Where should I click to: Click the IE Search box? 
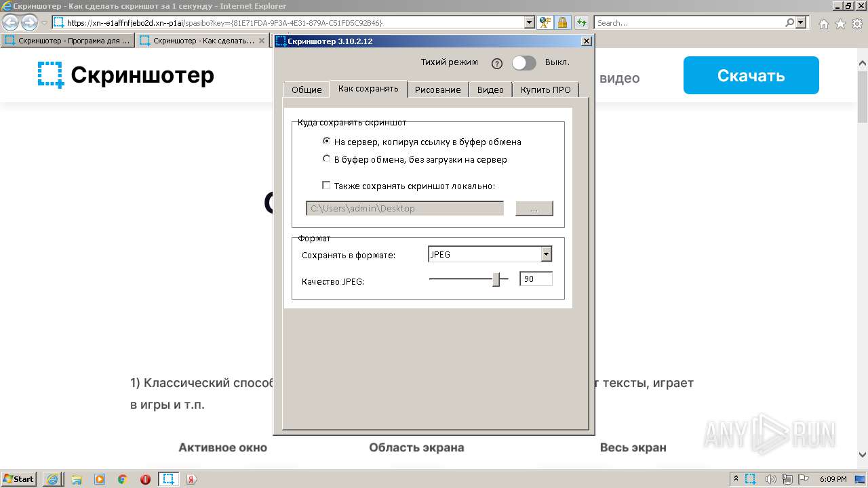[688, 22]
